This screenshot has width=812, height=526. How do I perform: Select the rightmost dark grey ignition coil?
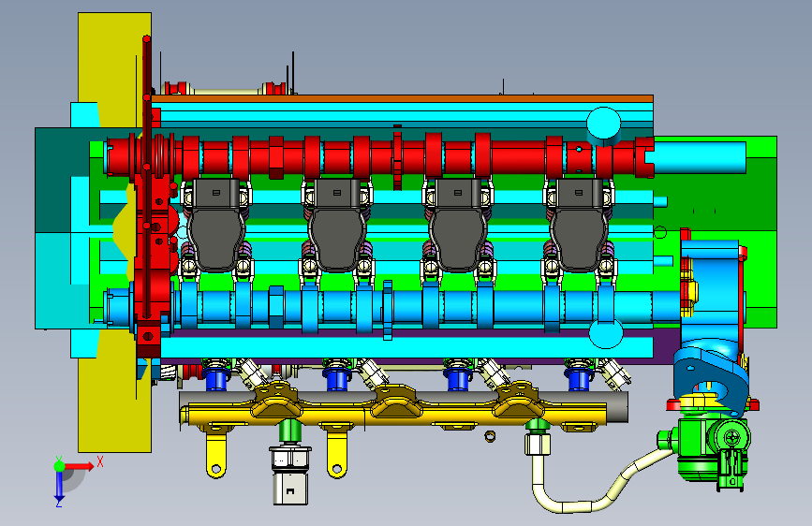click(579, 226)
